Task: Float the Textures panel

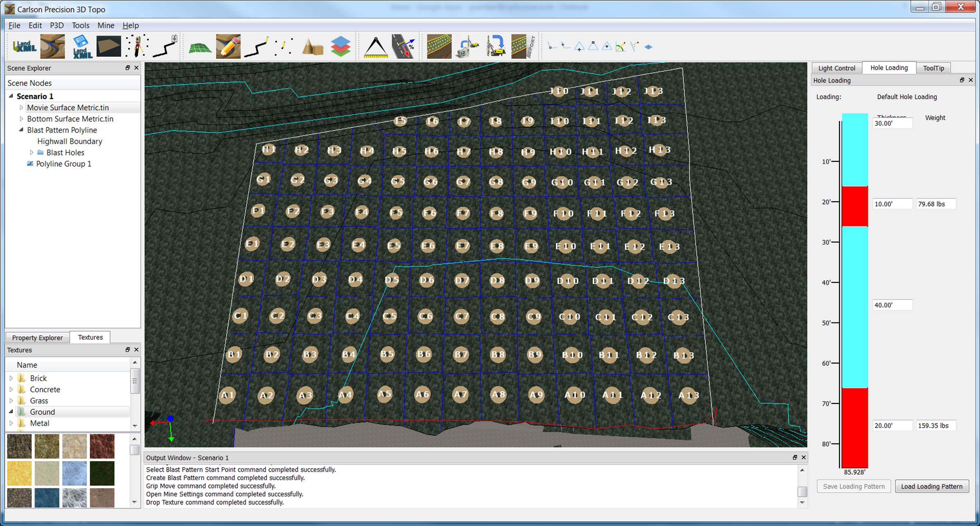Action: (128, 350)
